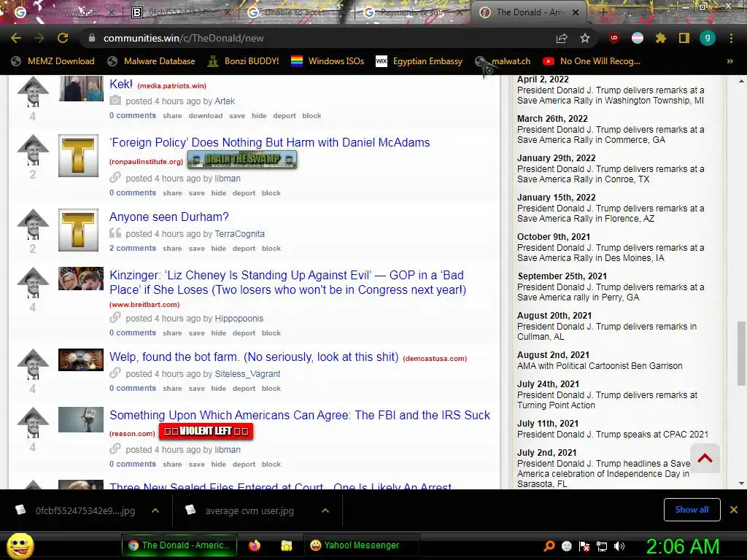The width and height of the screenshot is (747, 560).
Task: Click 'Show all' downloads button
Action: [692, 510]
